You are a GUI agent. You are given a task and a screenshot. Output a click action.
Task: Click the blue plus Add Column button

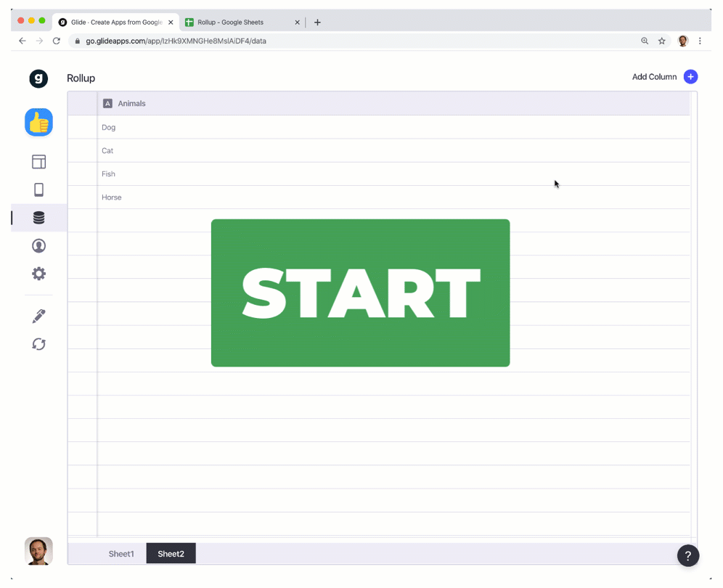tap(690, 77)
